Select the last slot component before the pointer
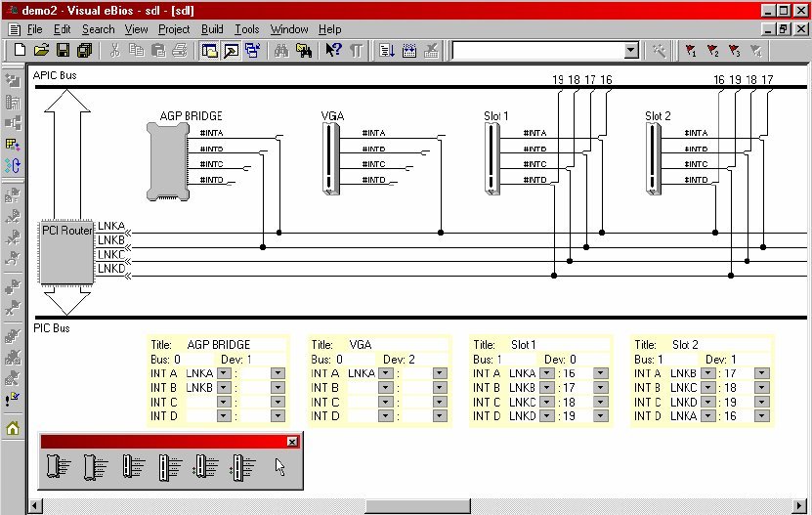Screen dimensions: 812x515 click(x=242, y=467)
